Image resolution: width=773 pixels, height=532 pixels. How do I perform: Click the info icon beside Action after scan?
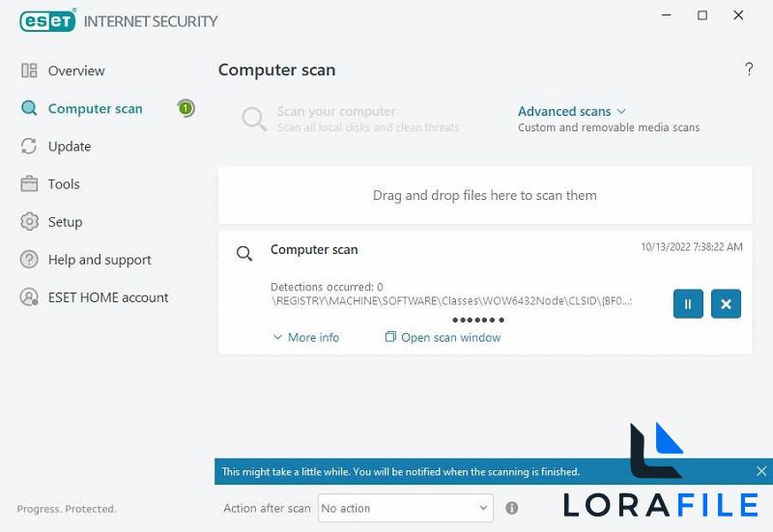tap(512, 508)
